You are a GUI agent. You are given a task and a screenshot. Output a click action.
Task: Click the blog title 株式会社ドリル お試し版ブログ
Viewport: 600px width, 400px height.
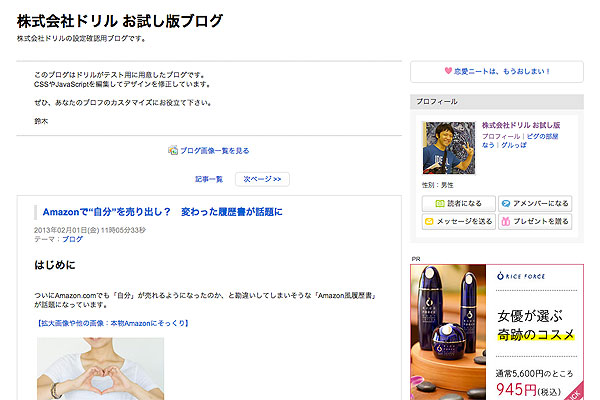(120, 21)
